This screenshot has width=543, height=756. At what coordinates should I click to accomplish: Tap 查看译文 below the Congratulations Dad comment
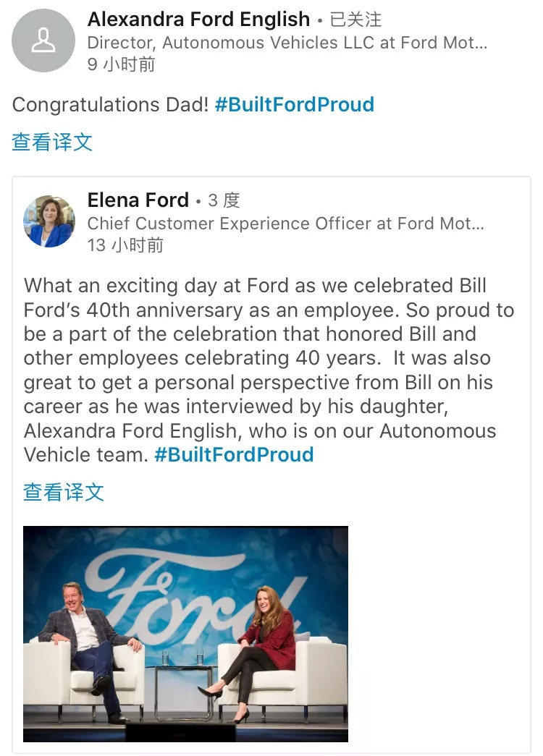pyautogui.click(x=52, y=142)
